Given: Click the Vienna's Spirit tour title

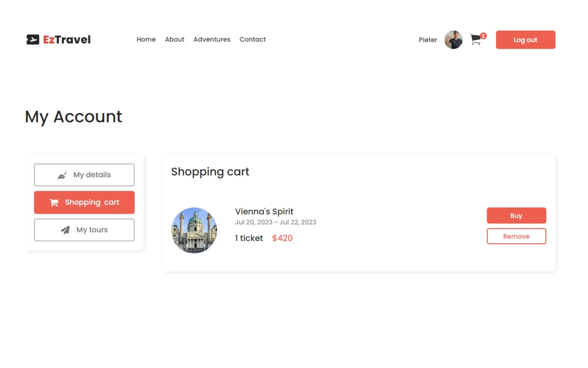Looking at the screenshot, I should tap(264, 211).
